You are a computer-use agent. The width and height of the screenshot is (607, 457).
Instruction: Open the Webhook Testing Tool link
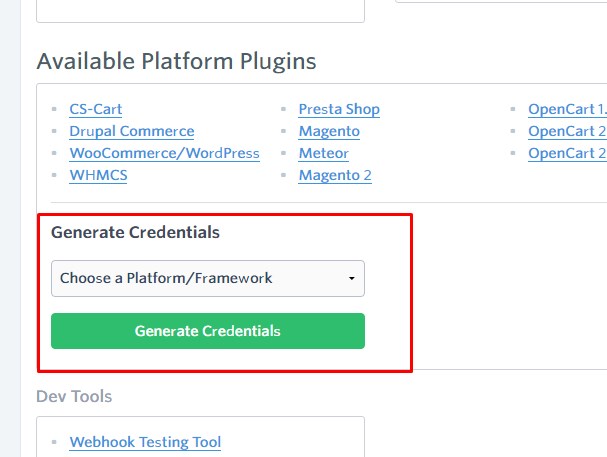click(145, 442)
